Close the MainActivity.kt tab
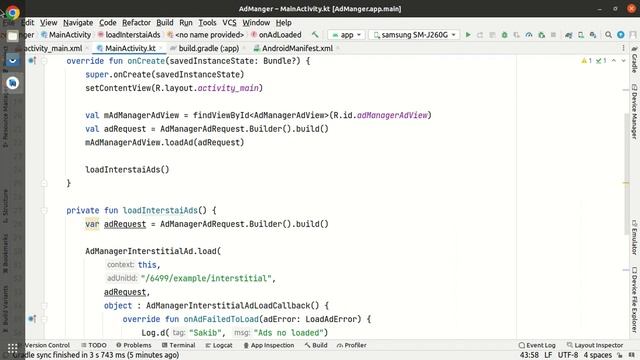640x360 pixels. 161,48
